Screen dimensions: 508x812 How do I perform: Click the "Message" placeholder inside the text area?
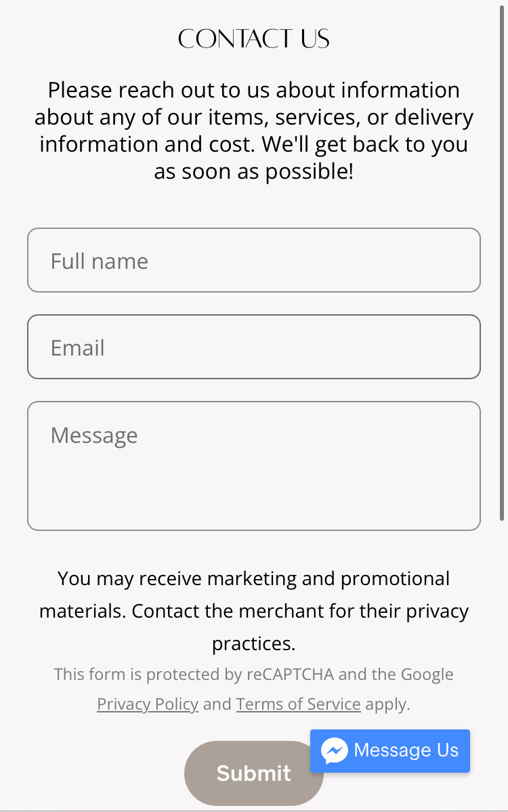94,435
